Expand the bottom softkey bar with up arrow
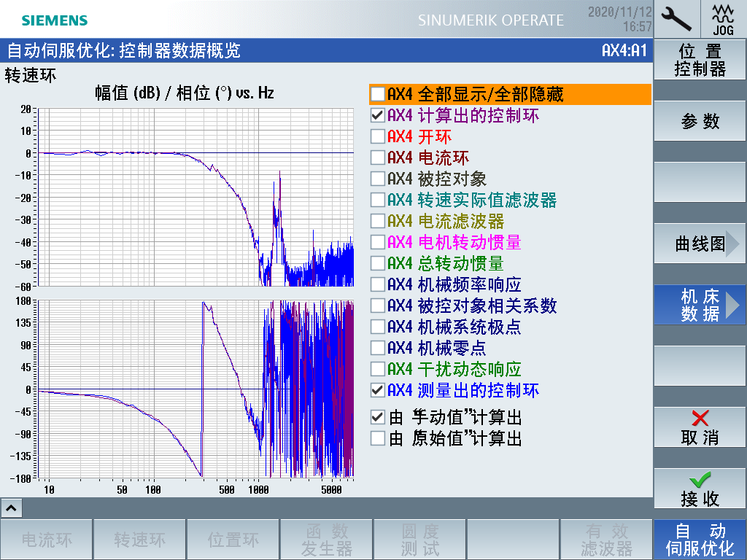This screenshot has width=747, height=560. pos(12,507)
